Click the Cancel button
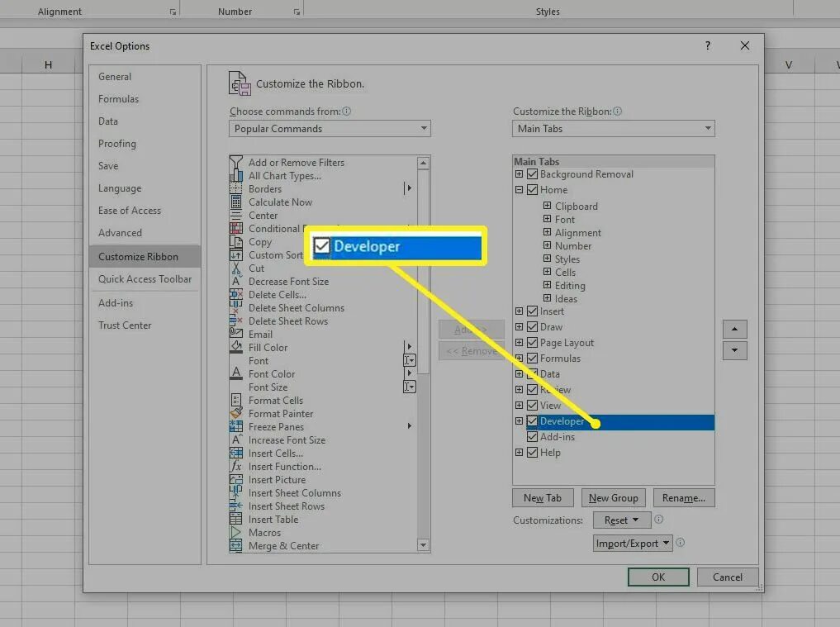Image resolution: width=840 pixels, height=627 pixels. tap(728, 577)
